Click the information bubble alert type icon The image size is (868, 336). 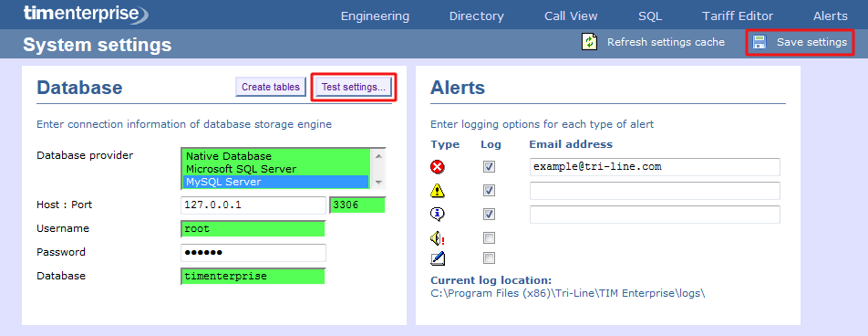tap(438, 214)
